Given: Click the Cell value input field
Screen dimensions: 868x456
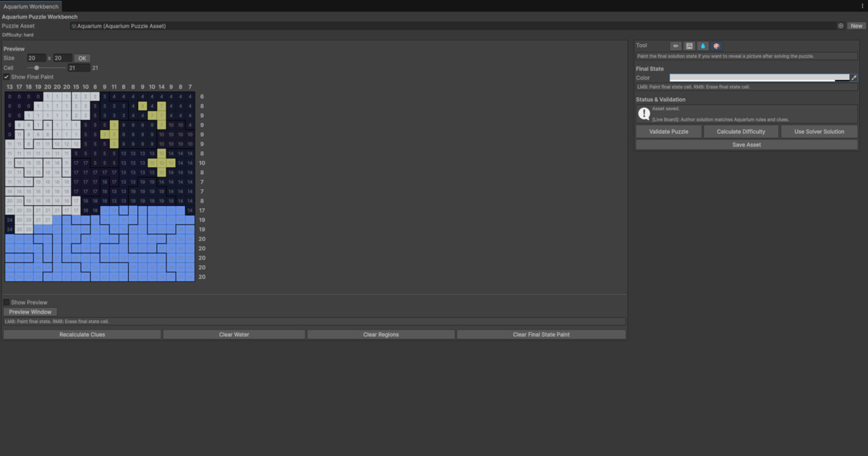Looking at the screenshot, I should (x=78, y=68).
